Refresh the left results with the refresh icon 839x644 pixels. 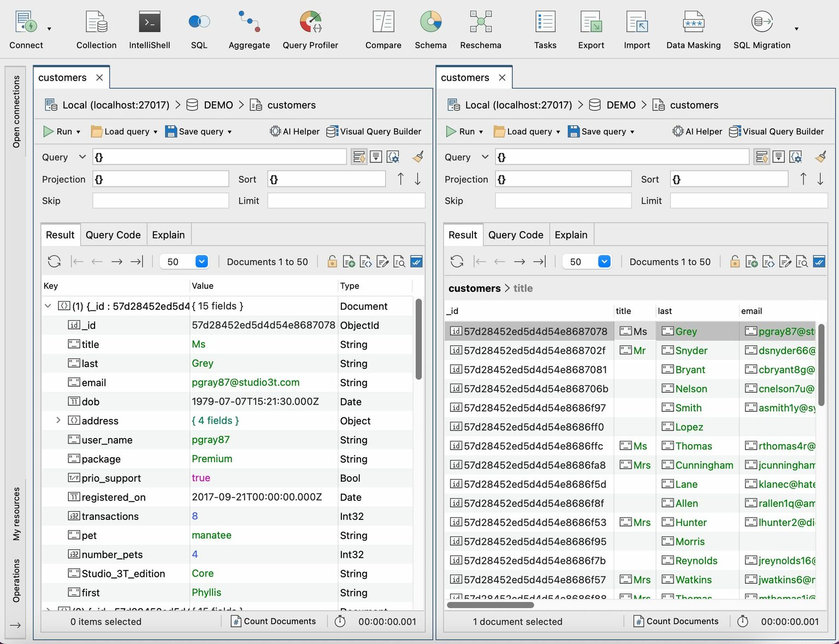[54, 261]
